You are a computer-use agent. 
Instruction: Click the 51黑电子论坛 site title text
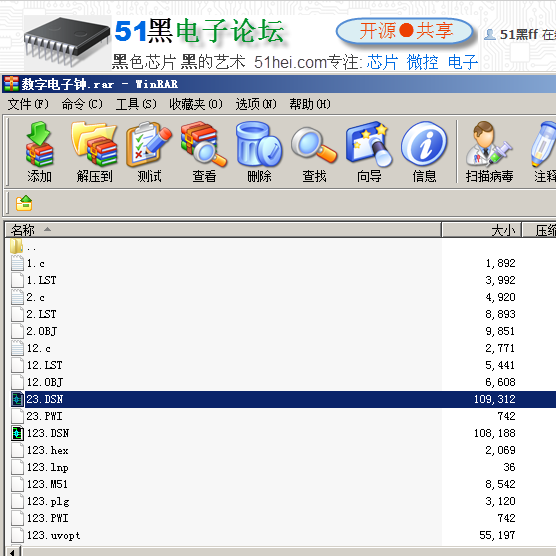click(x=200, y=31)
